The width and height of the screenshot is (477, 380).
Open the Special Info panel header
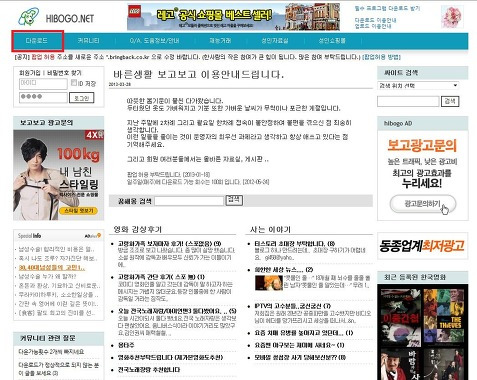pos(59,236)
